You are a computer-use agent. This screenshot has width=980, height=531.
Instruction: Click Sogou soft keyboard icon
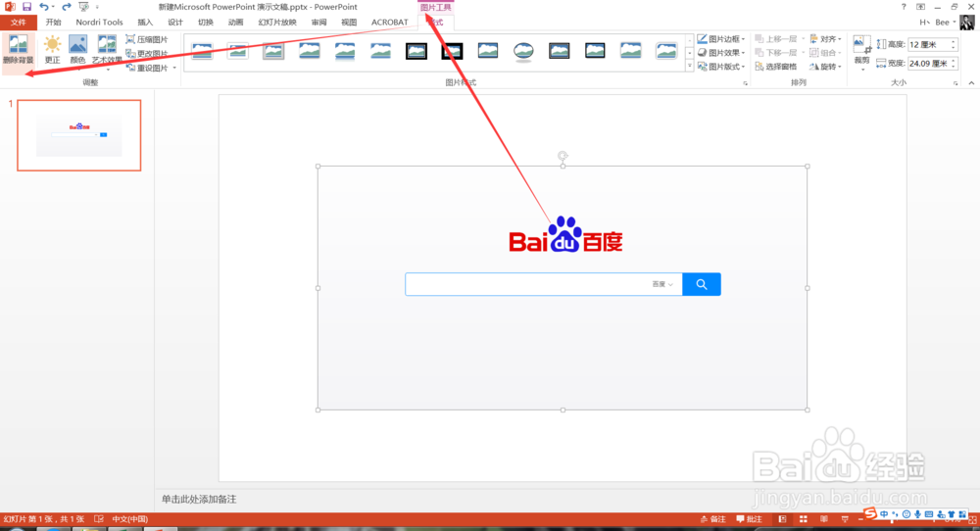929,514
